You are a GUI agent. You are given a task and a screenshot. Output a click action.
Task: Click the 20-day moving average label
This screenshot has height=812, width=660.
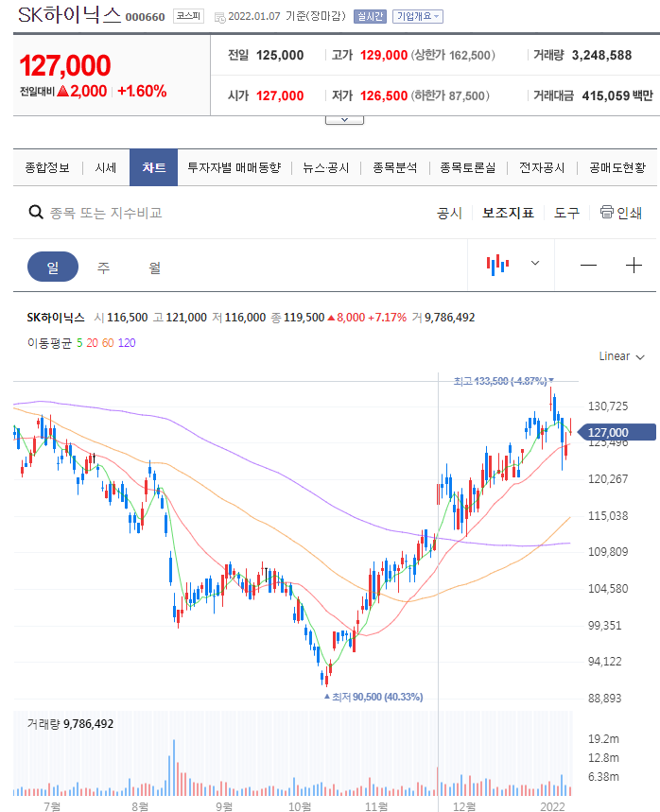point(93,343)
